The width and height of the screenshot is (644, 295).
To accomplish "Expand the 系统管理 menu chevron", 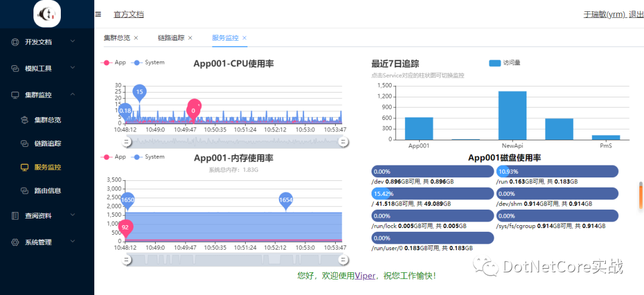I will 73,241.
